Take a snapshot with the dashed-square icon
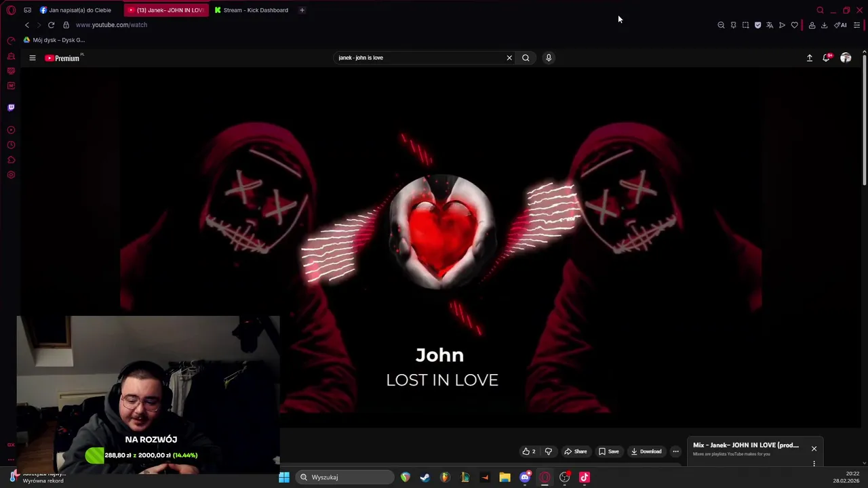This screenshot has height=488, width=868. pyautogui.click(x=745, y=25)
